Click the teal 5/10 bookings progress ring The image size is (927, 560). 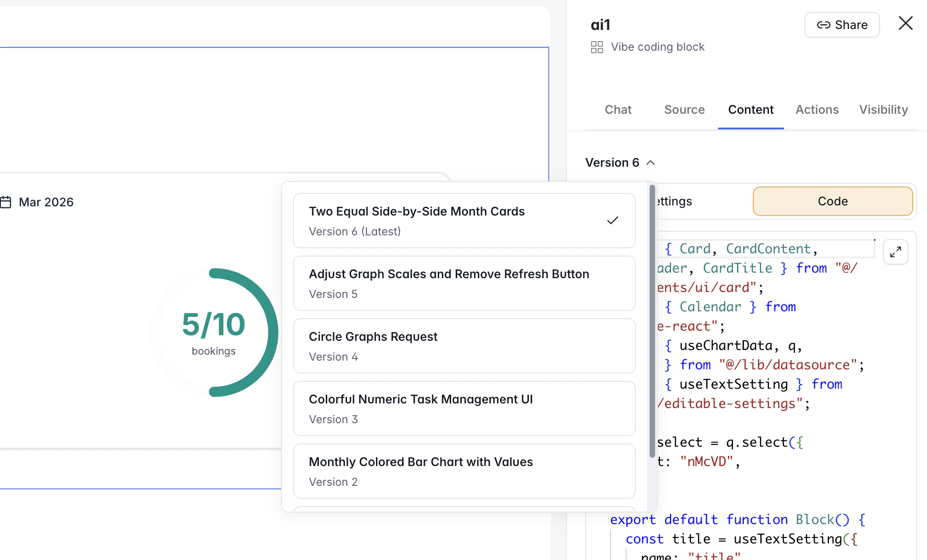pyautogui.click(x=272, y=332)
